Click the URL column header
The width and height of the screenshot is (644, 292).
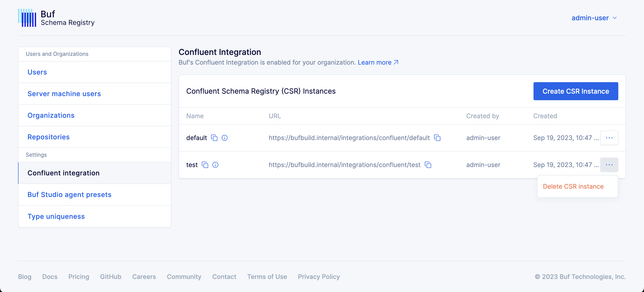(x=275, y=116)
